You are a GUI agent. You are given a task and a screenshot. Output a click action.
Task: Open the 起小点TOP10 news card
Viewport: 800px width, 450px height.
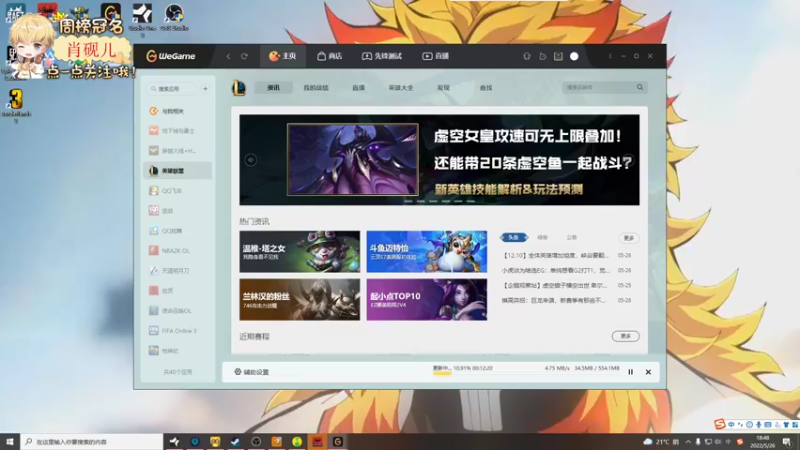pos(427,299)
